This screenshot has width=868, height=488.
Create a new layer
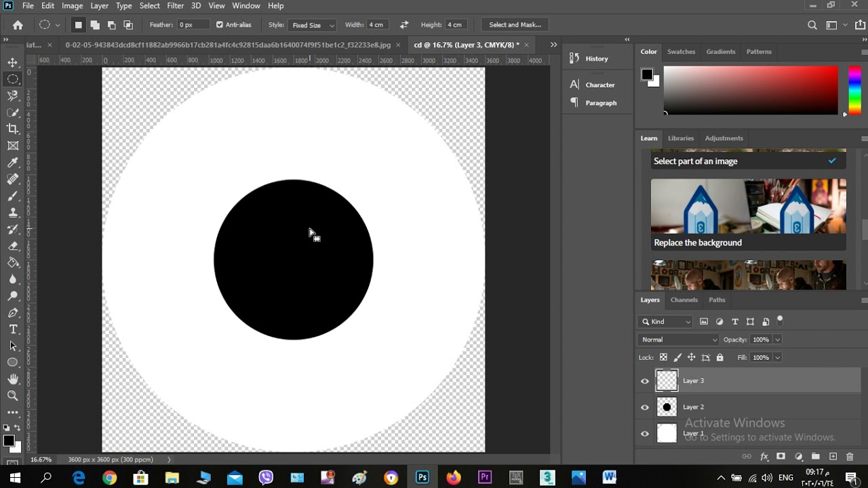point(833,457)
